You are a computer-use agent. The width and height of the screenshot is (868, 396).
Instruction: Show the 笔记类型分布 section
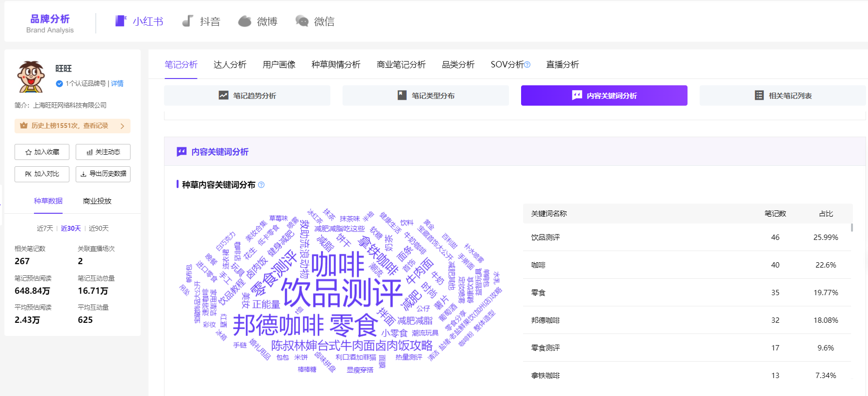(x=426, y=95)
